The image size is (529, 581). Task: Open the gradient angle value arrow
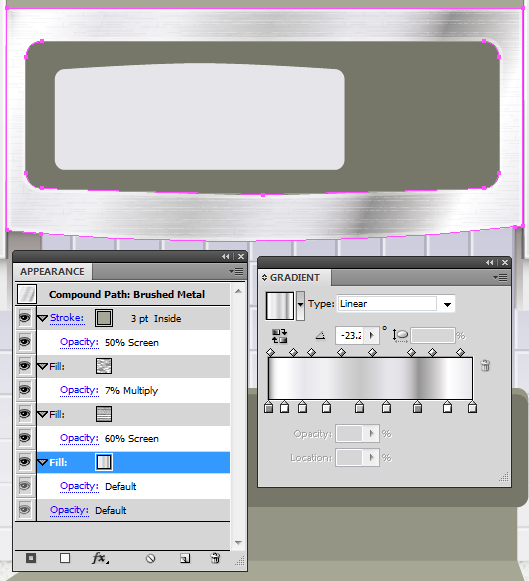[x=372, y=336]
